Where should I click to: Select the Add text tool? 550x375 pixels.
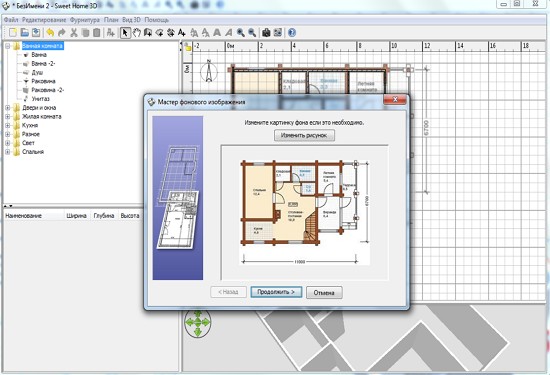coord(182,33)
